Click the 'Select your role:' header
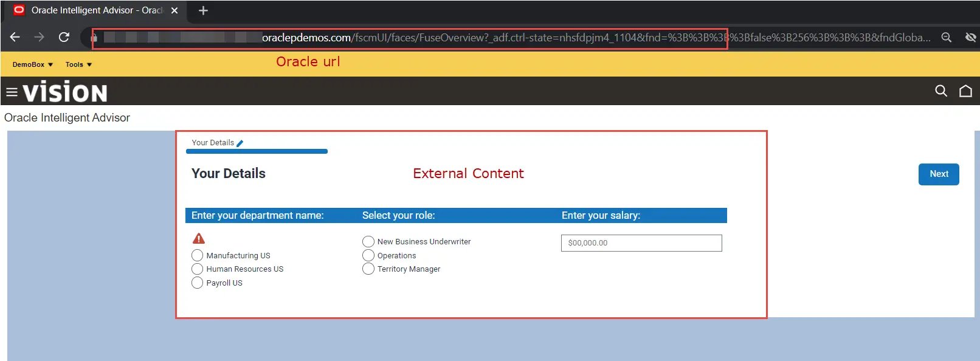980x361 pixels. 399,216
